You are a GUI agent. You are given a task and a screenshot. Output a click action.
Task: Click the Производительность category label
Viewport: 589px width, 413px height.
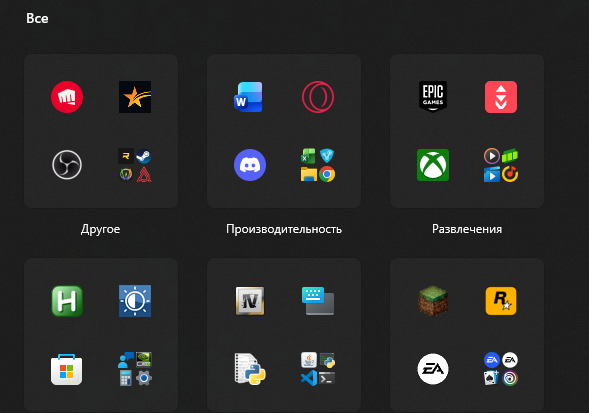tap(284, 229)
